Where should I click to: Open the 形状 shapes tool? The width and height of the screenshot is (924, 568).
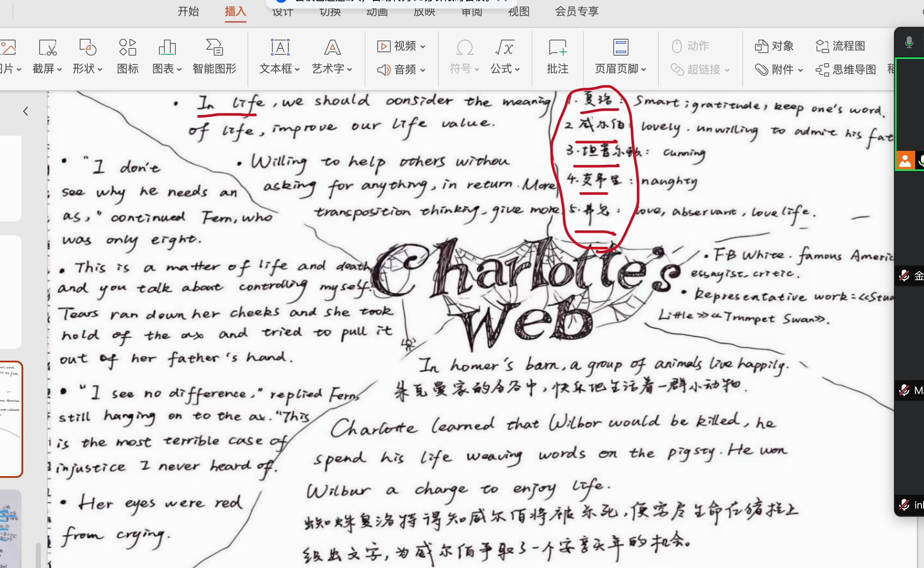click(88, 48)
